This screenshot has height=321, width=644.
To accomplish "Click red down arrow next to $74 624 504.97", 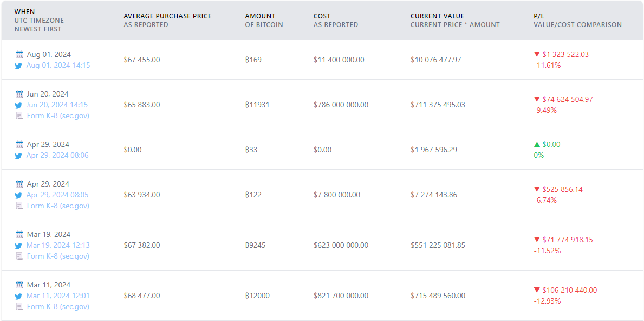I will point(536,99).
